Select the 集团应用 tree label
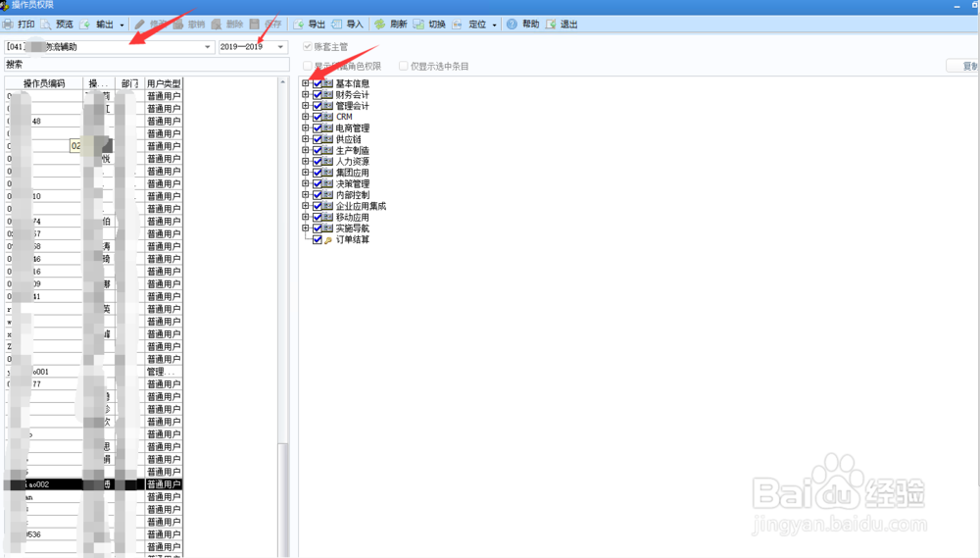The height and width of the screenshot is (558, 980). (353, 173)
